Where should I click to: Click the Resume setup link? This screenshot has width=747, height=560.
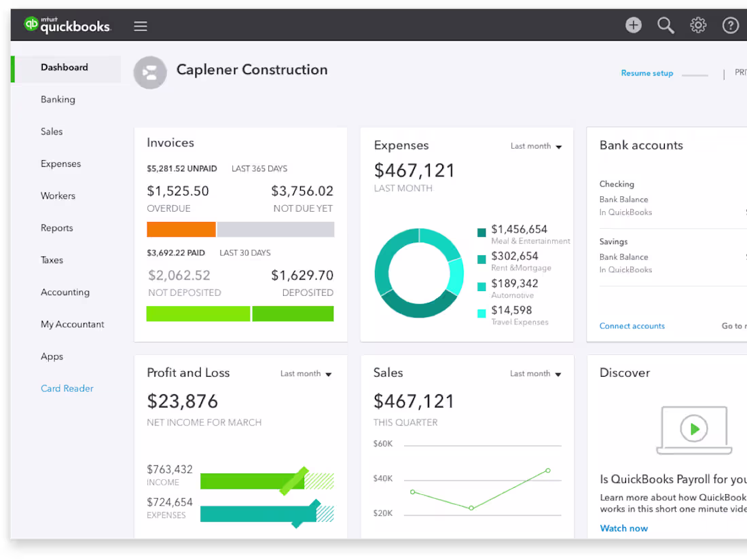point(646,73)
